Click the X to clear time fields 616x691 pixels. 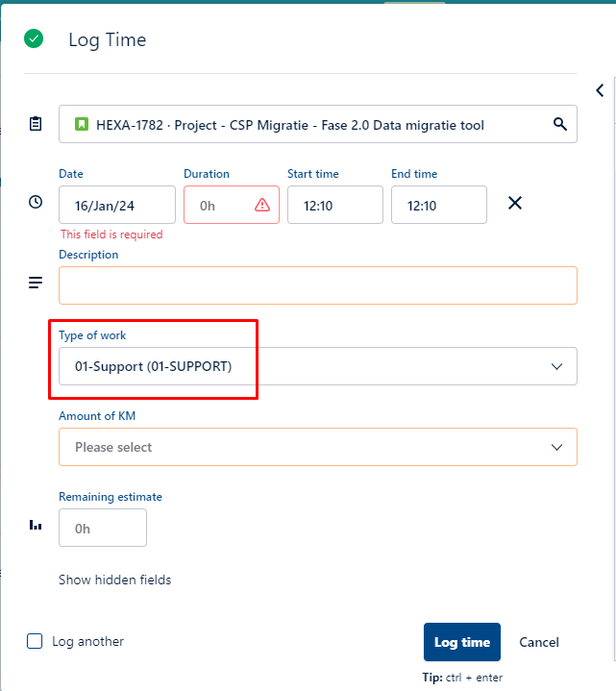515,203
